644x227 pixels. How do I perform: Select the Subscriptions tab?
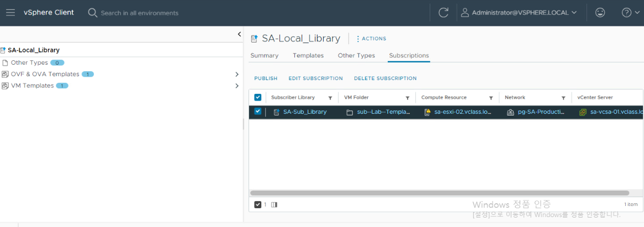click(409, 55)
